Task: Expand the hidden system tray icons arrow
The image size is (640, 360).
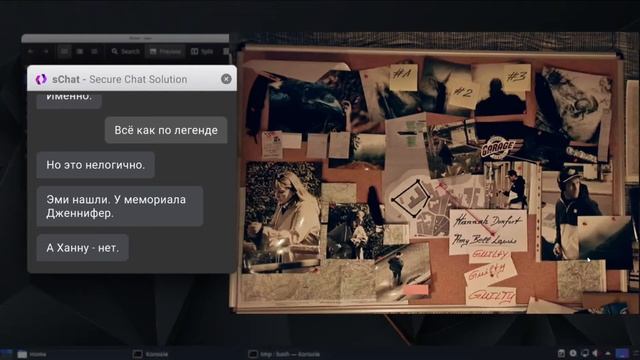Action: click(608, 353)
